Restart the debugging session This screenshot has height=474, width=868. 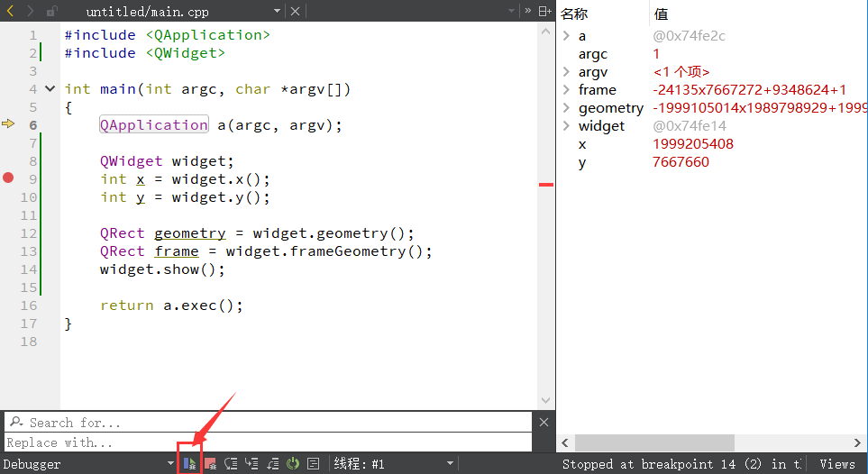[x=293, y=464]
